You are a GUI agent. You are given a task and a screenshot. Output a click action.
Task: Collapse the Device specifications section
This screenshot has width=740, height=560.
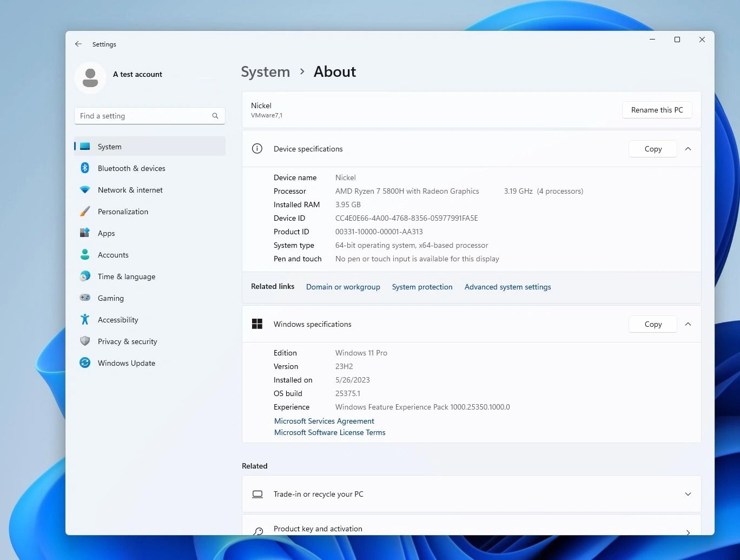point(688,149)
